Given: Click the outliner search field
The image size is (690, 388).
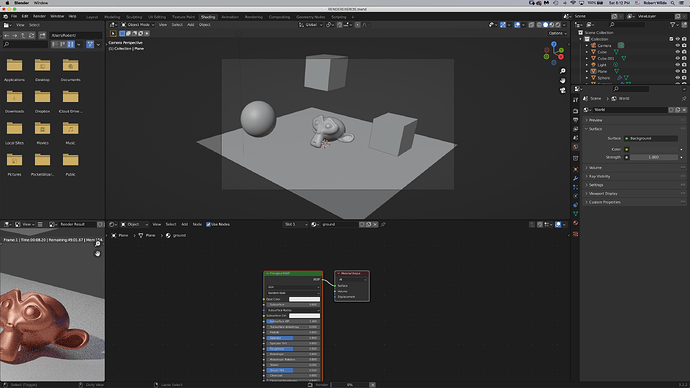Looking at the screenshot, I should pyautogui.click(x=627, y=25).
